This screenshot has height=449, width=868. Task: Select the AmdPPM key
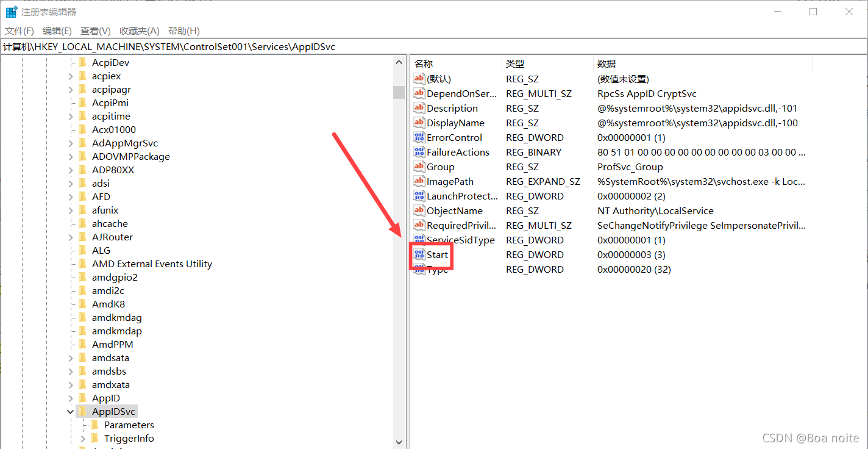click(x=113, y=344)
